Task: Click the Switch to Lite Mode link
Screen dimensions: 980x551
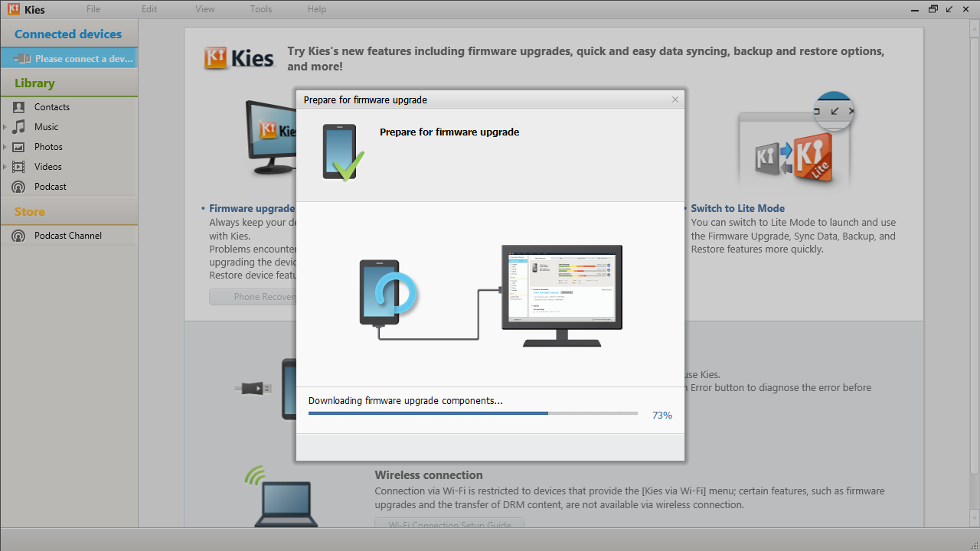Action: click(x=737, y=208)
